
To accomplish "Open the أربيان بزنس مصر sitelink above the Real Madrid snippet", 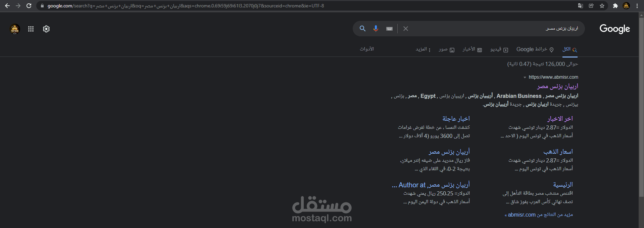I will (449, 152).
